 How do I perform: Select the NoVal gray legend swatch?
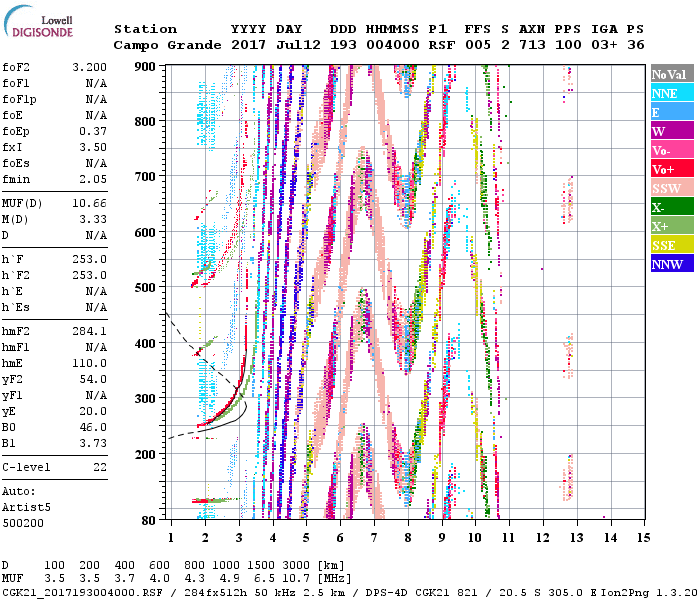pyautogui.click(x=670, y=74)
